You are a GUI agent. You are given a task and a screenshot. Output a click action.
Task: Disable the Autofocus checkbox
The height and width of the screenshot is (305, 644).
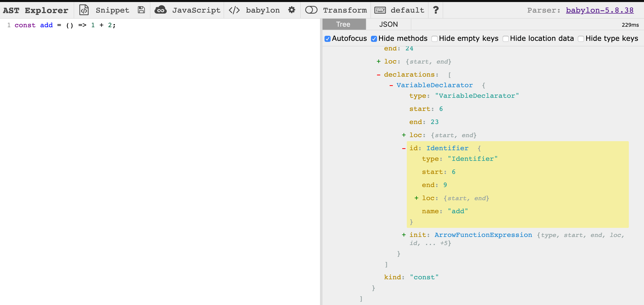point(328,39)
